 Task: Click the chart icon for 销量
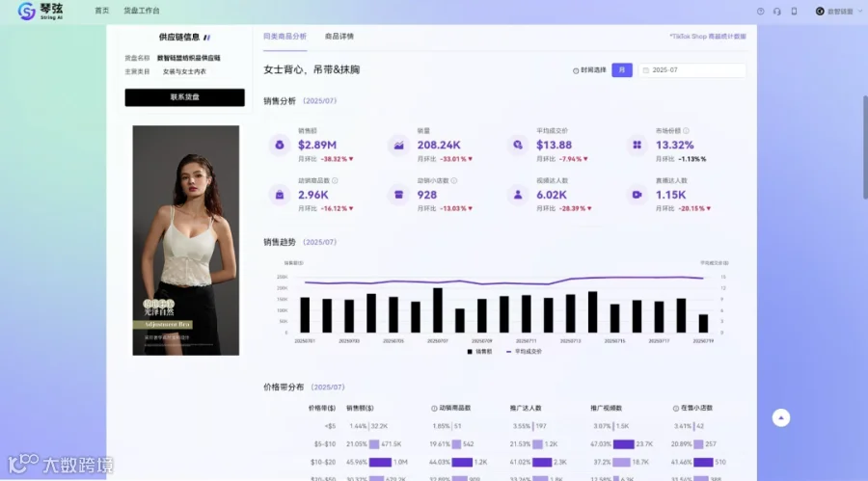click(398, 145)
